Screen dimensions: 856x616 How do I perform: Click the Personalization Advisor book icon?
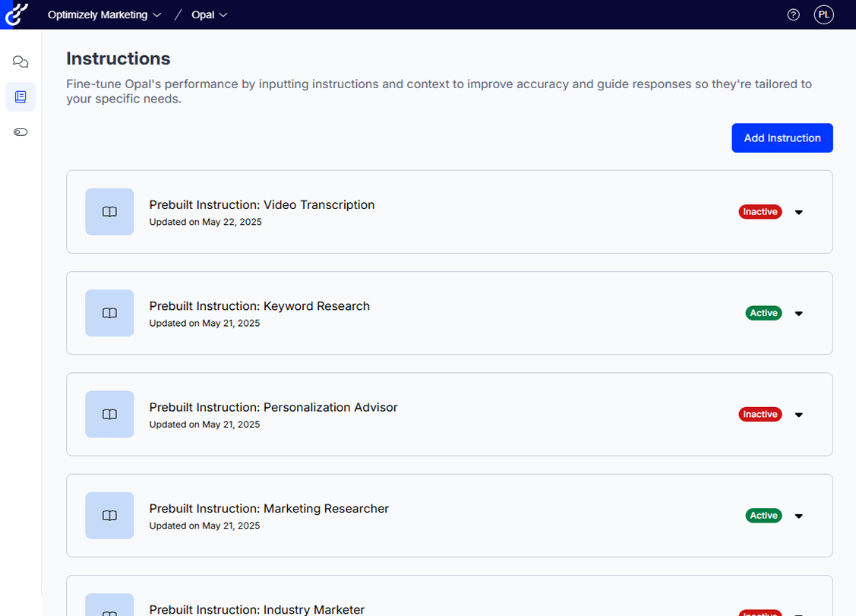pos(109,414)
